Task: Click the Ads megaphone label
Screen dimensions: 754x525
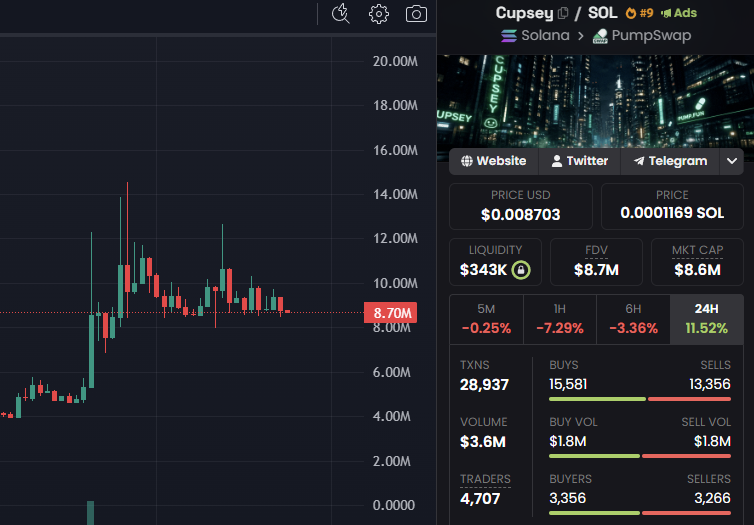Action: (679, 13)
